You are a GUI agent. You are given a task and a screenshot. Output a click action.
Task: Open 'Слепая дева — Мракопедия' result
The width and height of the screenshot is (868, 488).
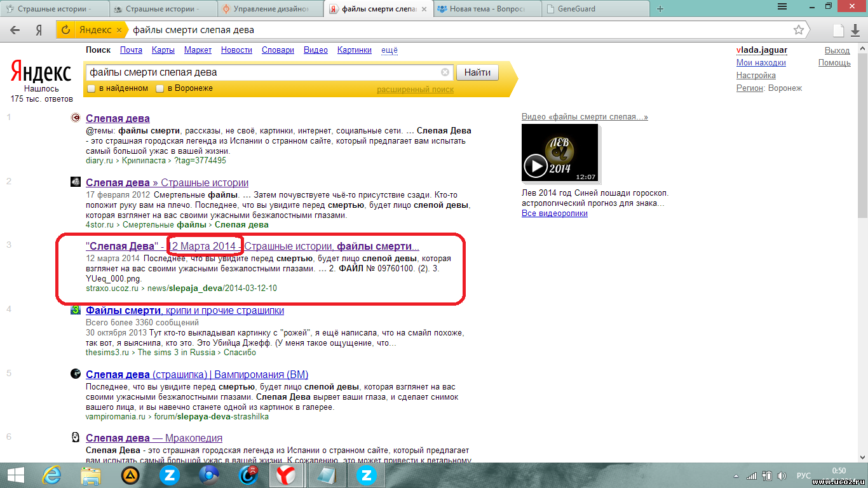[x=154, y=438]
